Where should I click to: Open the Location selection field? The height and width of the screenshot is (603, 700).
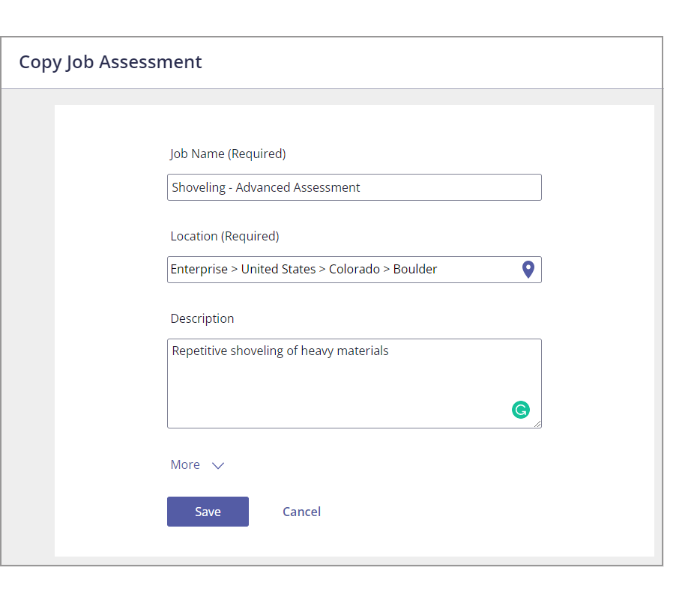coord(354,270)
